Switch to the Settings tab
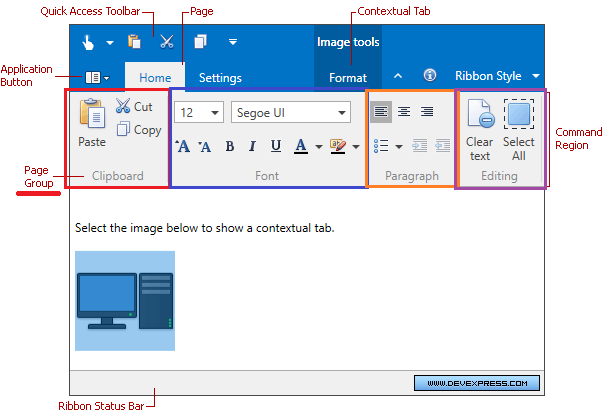The image size is (604, 413). coord(220,78)
